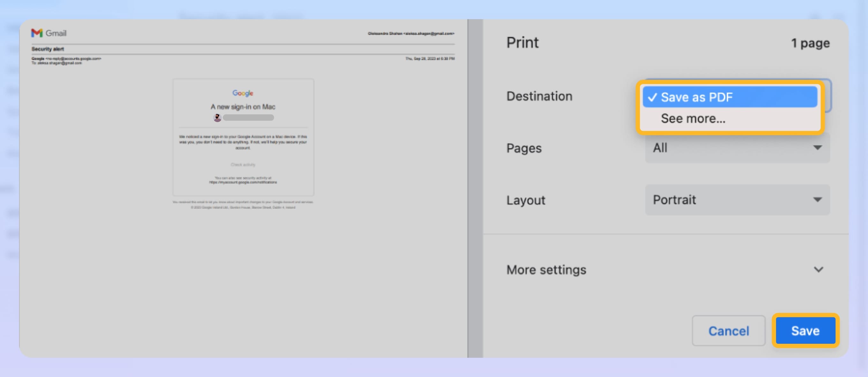Viewport: 868px width, 377px height.
Task: Click the Layout dropdown arrow
Action: [x=818, y=200]
